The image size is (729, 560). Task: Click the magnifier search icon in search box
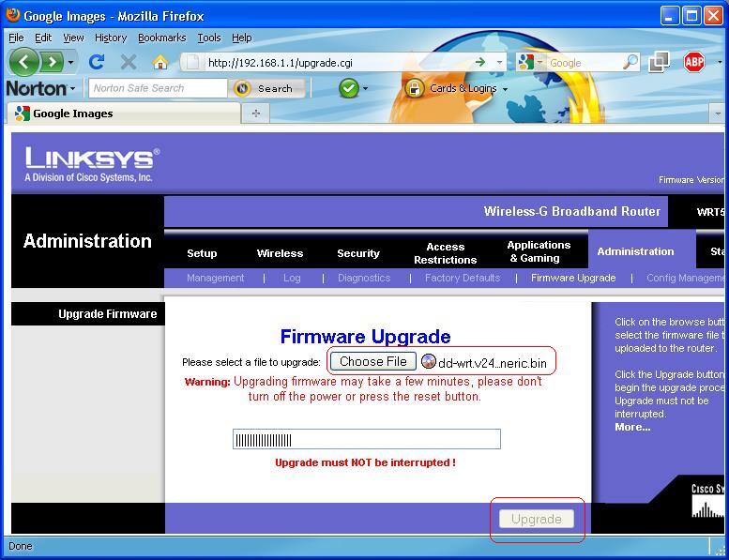(x=630, y=62)
